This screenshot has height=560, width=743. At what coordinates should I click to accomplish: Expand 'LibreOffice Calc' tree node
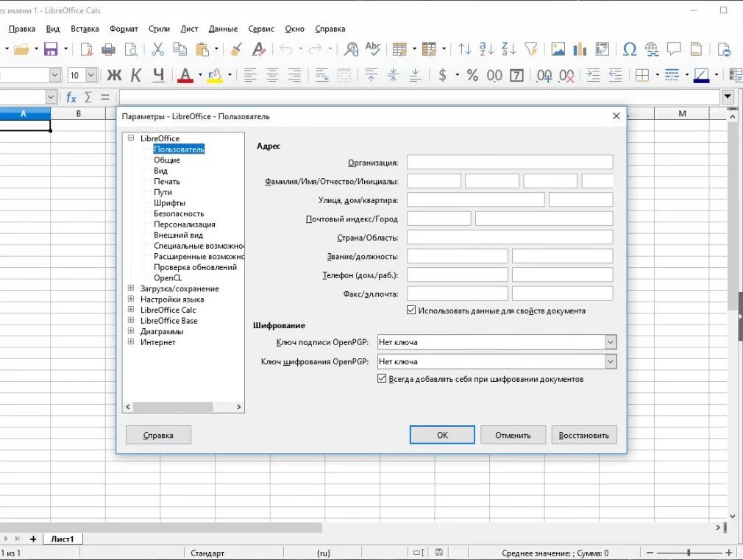point(131,309)
